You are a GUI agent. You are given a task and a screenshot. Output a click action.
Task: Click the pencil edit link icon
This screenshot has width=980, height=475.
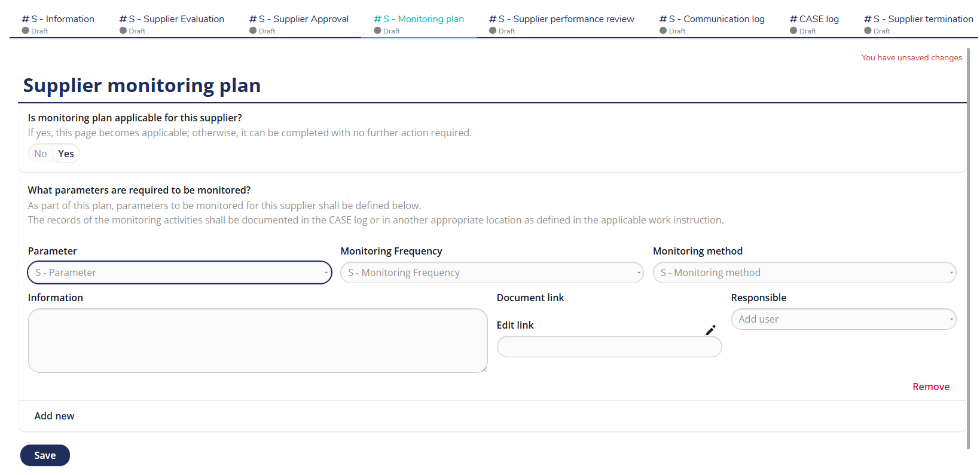click(x=710, y=330)
